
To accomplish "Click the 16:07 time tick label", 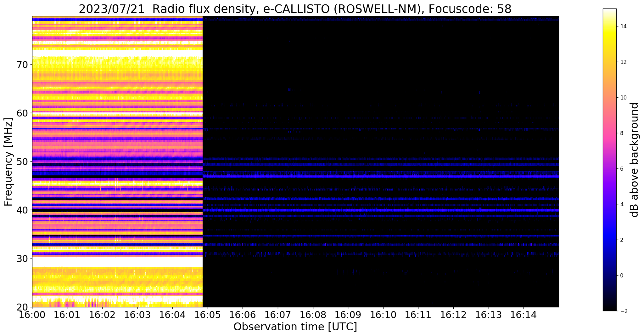I will (x=278, y=314).
